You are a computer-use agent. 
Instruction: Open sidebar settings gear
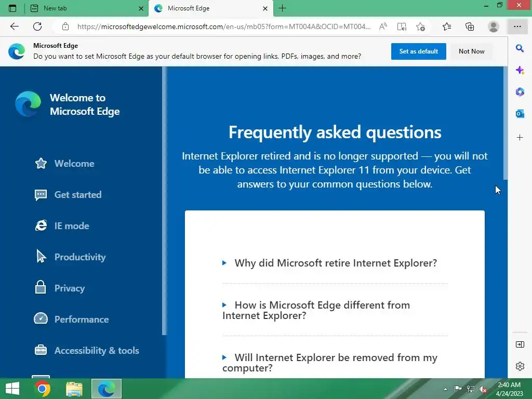click(x=520, y=366)
